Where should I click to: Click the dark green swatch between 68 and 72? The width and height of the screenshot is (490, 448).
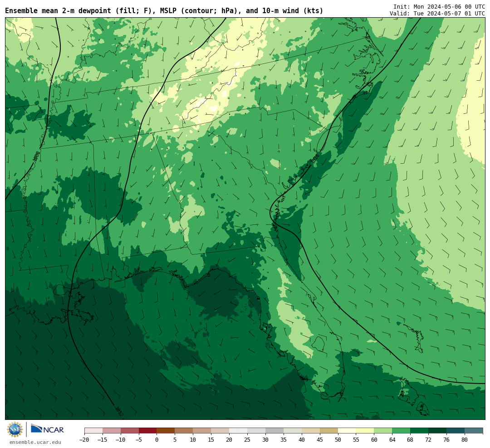[x=419, y=431]
